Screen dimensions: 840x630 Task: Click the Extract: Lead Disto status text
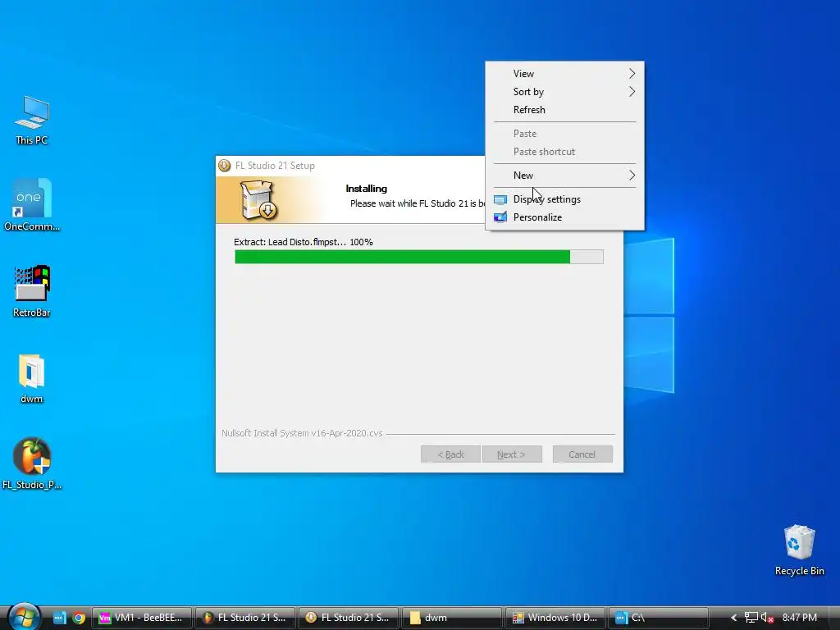[x=304, y=242]
